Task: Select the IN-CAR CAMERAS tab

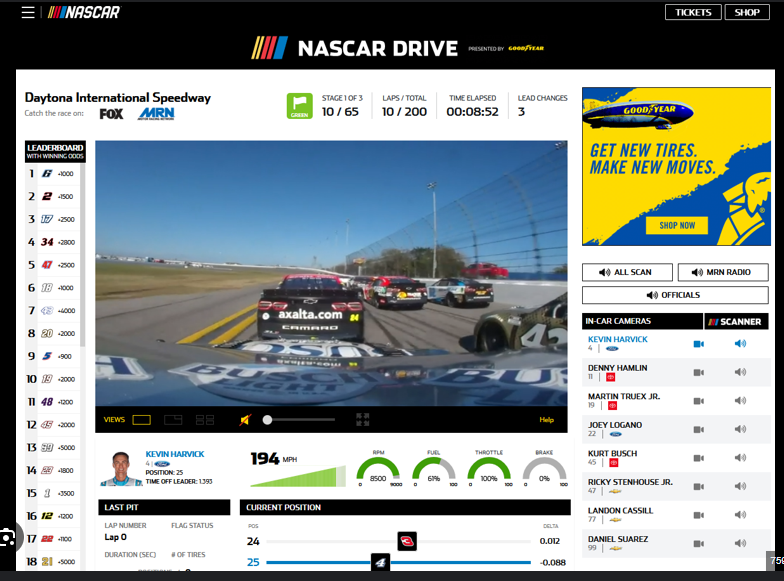Action: (x=642, y=321)
